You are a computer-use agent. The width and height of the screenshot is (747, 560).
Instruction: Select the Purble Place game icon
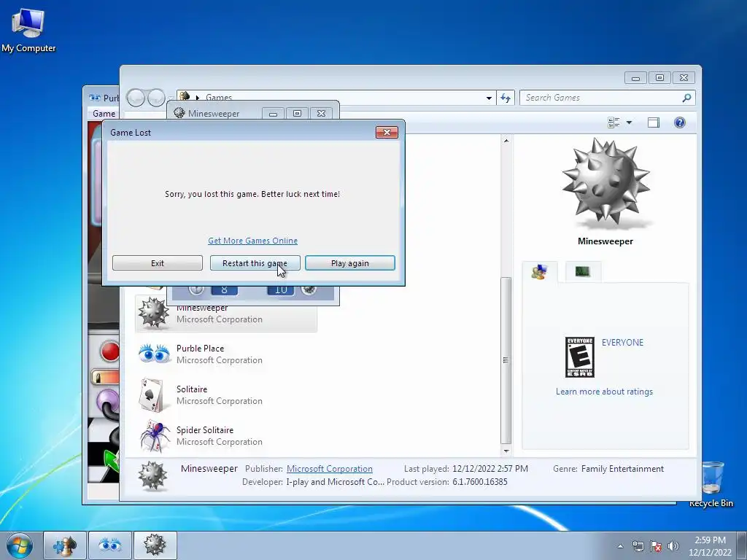click(154, 354)
